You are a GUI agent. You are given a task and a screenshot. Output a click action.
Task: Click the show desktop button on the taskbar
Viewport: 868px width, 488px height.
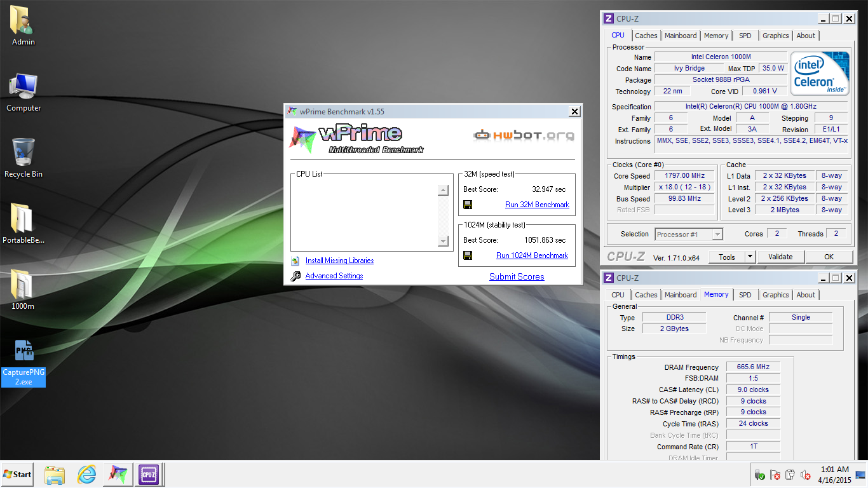861,475
